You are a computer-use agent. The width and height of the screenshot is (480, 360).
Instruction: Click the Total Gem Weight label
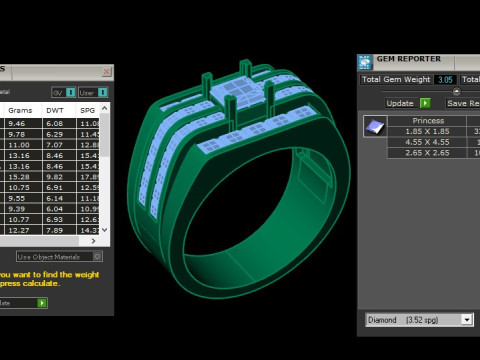[396, 79]
